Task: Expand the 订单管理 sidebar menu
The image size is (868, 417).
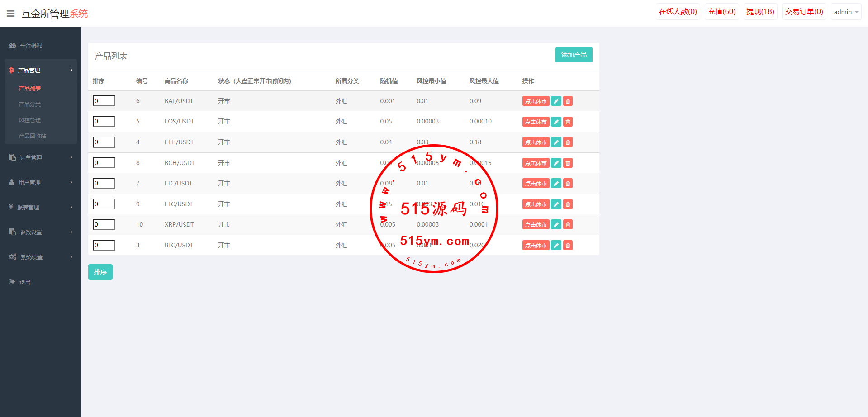Action: pos(40,157)
